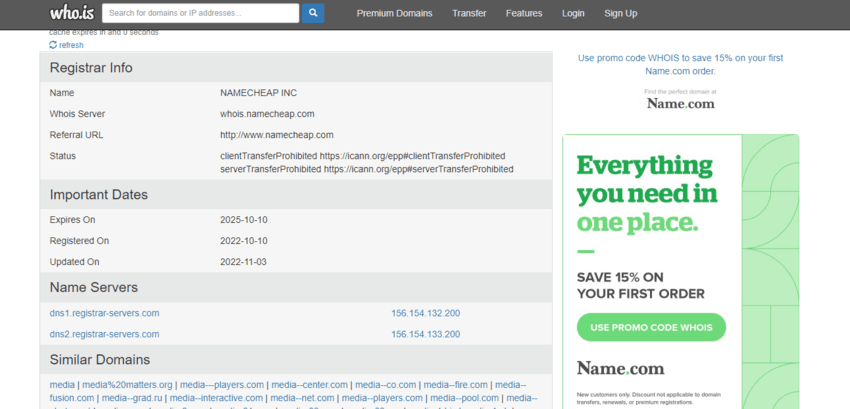This screenshot has height=409, width=850.
Task: Click the who.is logo
Action: pos(71,14)
